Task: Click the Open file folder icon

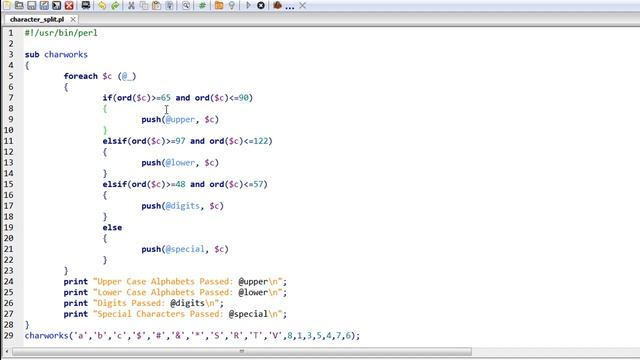Action: (x=19, y=5)
